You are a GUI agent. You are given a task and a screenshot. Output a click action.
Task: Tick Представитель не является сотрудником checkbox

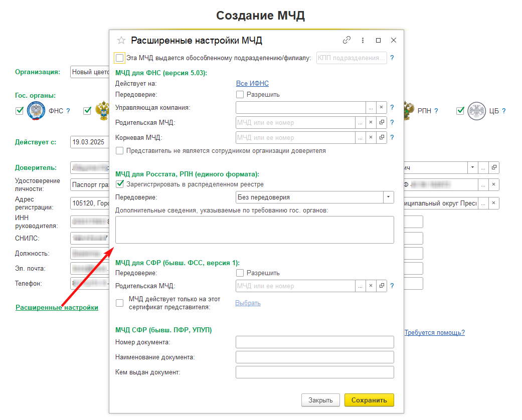119,151
